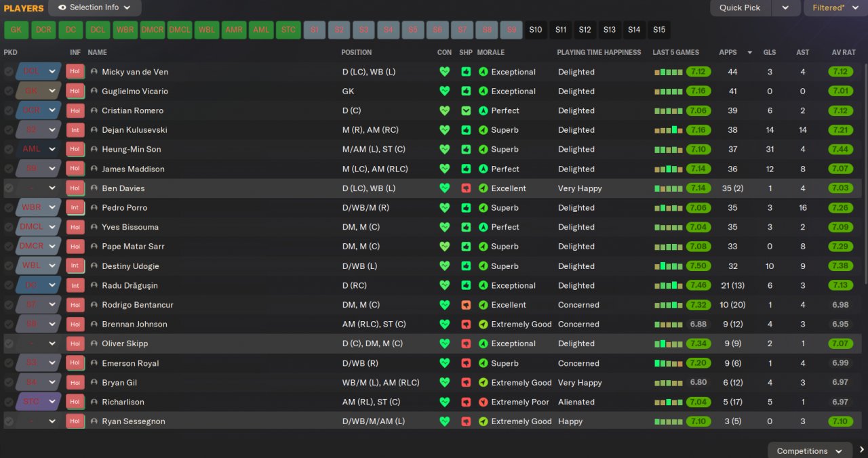868x458 pixels.
Task: Click morale icon for Brennan Johnson
Action: tap(483, 325)
